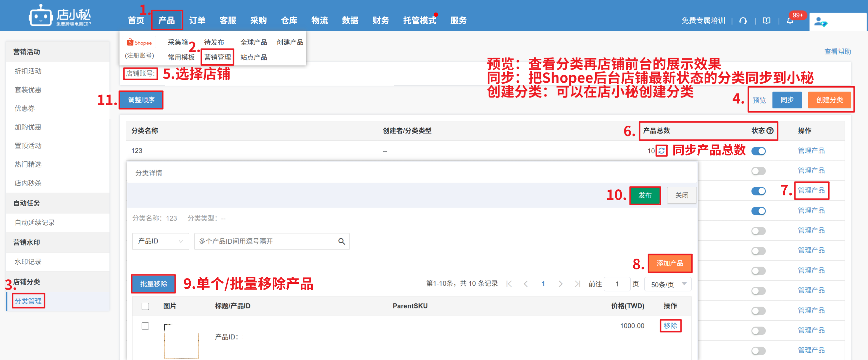Screen dimensions: 868x360
Task: Click the Shopee platform logo
Action: click(x=139, y=42)
